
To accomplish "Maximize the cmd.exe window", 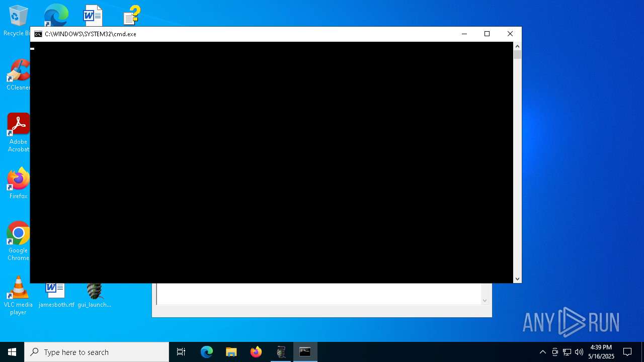I will [487, 34].
